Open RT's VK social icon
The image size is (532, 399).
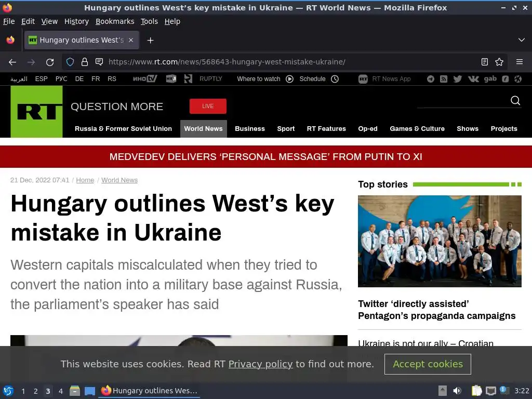tap(473, 79)
